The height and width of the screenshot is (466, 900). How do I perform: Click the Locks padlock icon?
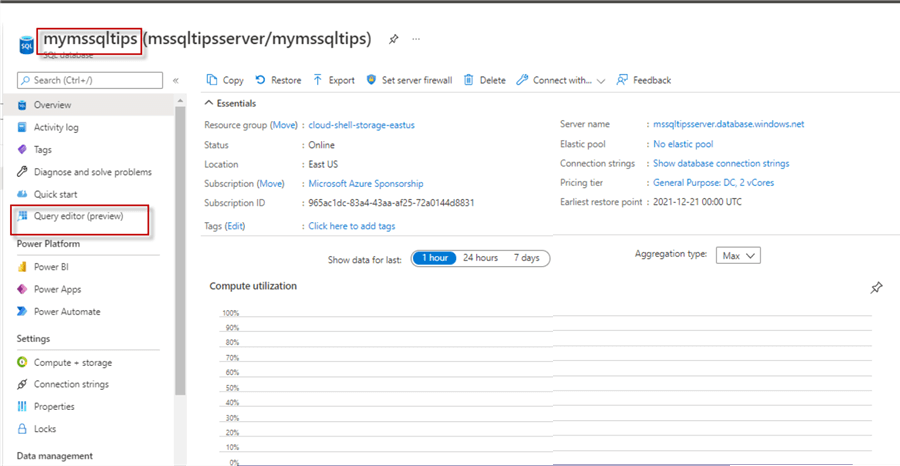point(22,429)
